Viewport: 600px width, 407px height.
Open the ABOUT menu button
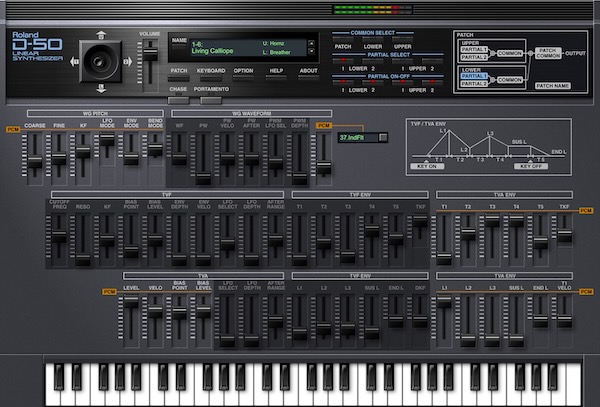[308, 78]
